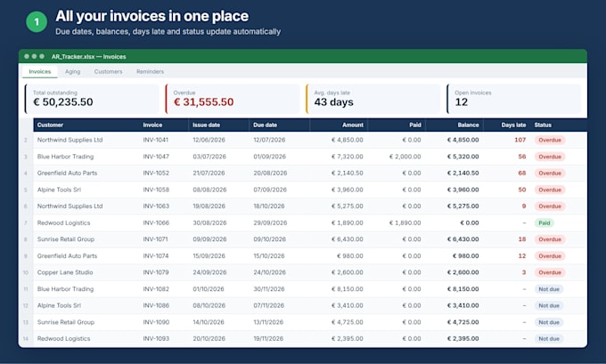Open the Customers tab
This screenshot has width=606, height=364.
tap(108, 71)
